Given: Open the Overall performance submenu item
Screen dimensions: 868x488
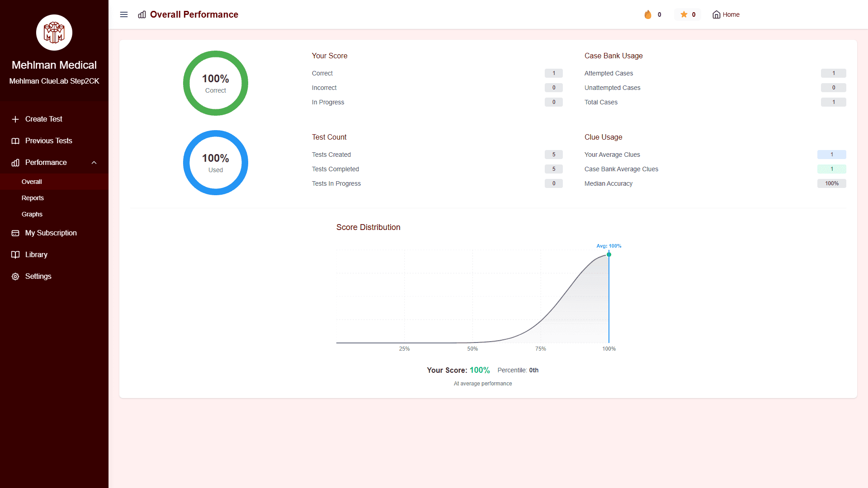Looking at the screenshot, I should (x=54, y=182).
